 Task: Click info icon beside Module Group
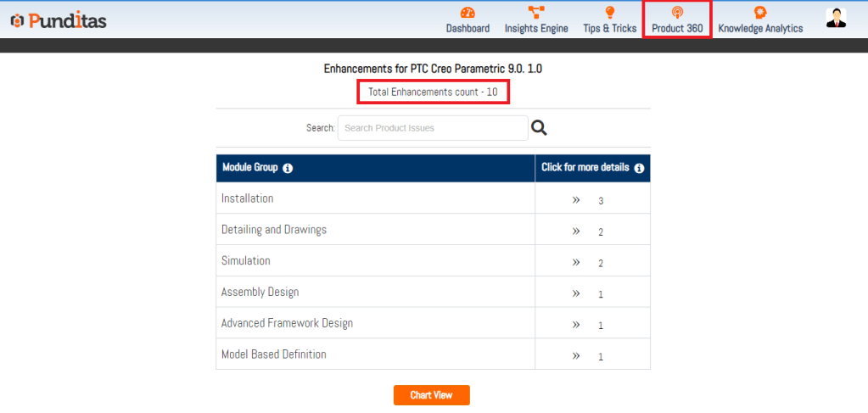288,168
